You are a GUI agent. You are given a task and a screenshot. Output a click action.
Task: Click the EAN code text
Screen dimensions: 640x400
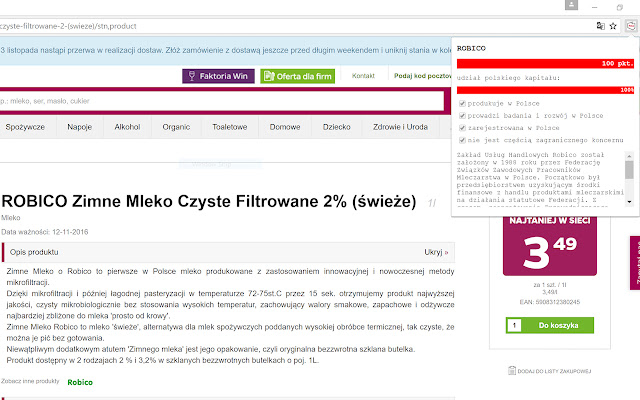(549, 302)
